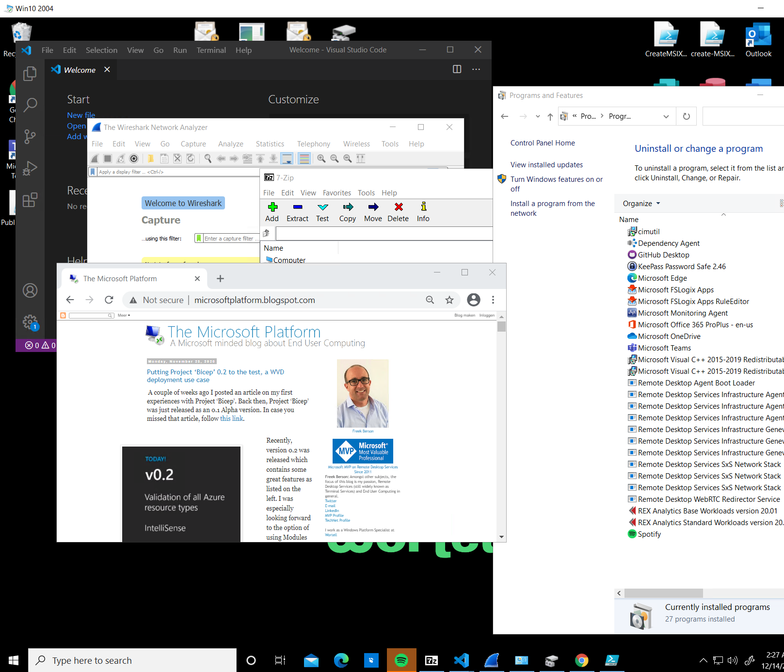Open the Organize dropdown in Programs and Features
Image resolution: width=784 pixels, height=672 pixels.
click(641, 204)
